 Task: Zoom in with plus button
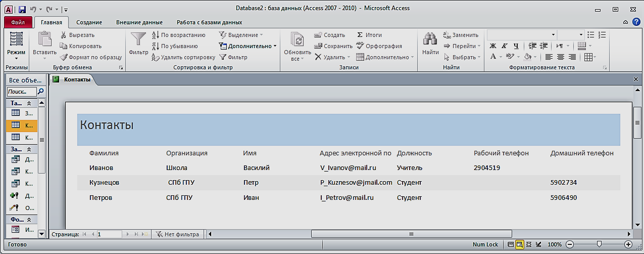(x=628, y=244)
